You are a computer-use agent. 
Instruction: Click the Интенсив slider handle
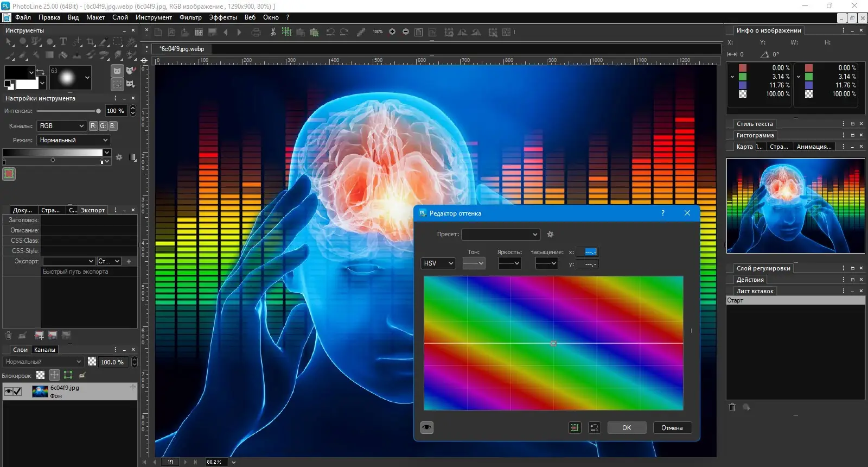[x=98, y=111]
